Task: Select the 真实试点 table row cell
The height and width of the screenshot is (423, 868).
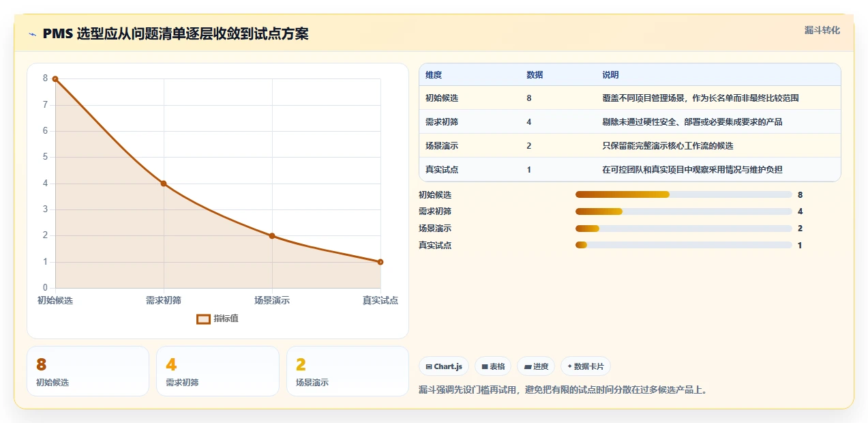Action: click(x=442, y=170)
